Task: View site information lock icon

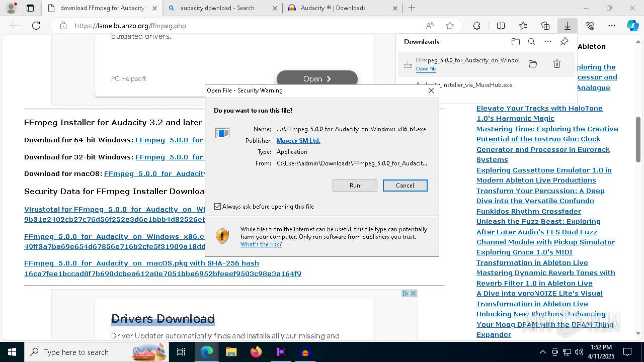Action: tap(63, 26)
